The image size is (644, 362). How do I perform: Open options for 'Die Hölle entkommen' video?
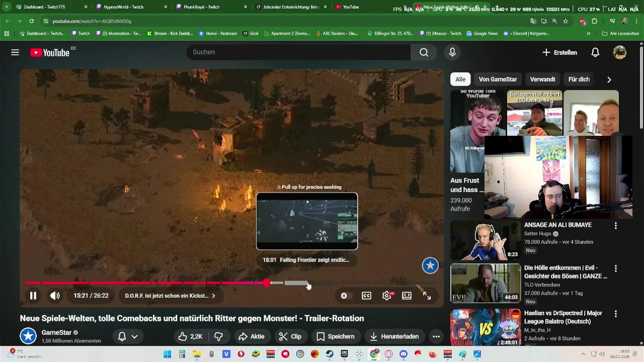tap(615, 269)
